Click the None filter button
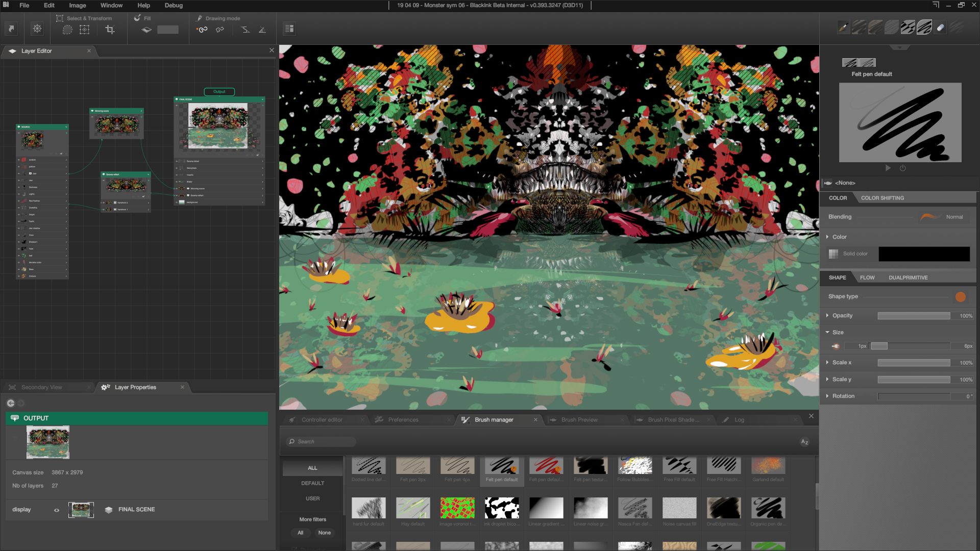Viewport: 980px width, 551px height. [x=324, y=533]
